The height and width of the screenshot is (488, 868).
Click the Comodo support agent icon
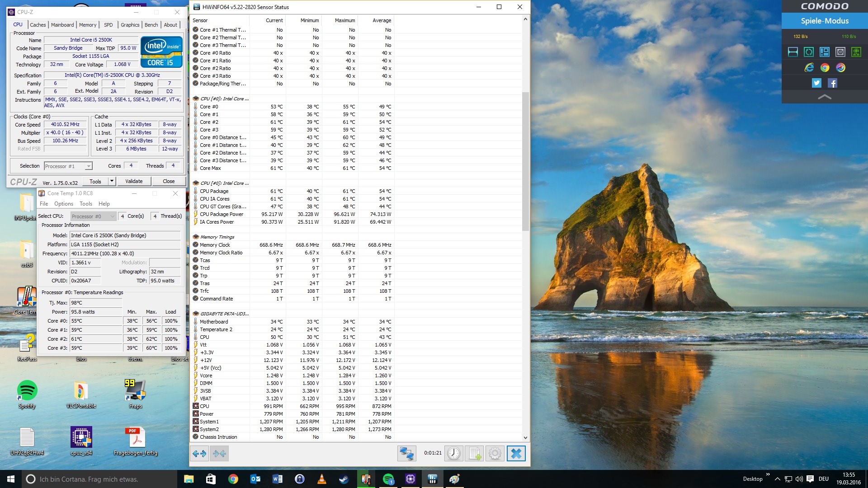856,52
